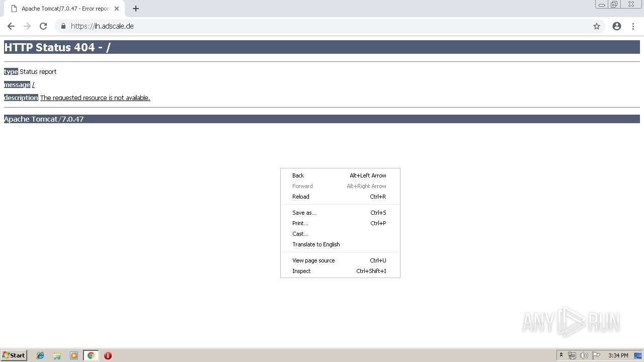The width and height of the screenshot is (644, 362).
Task: Choose Back in the context menu
Action: (340, 175)
